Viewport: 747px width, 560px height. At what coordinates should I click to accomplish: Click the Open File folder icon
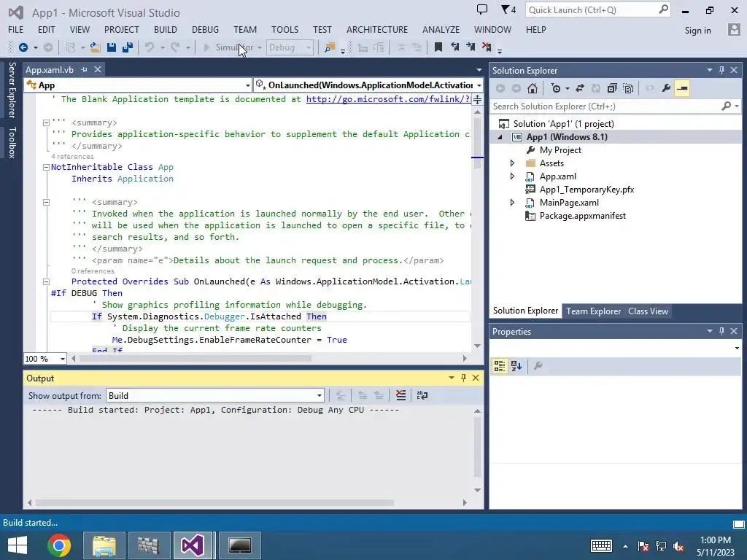tap(96, 47)
